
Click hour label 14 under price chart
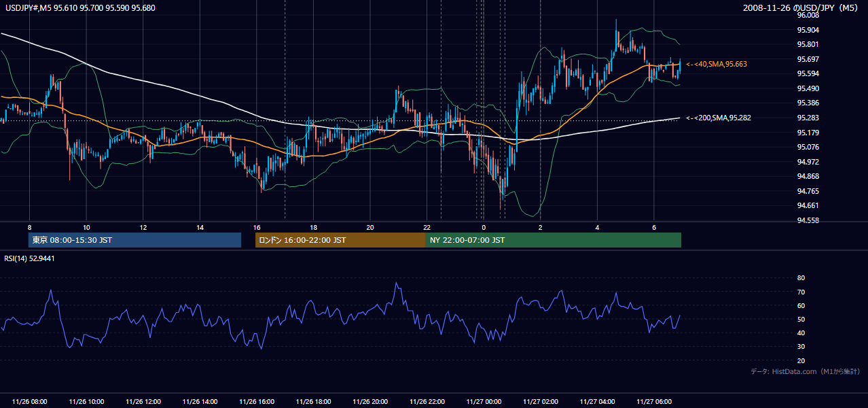(x=200, y=227)
